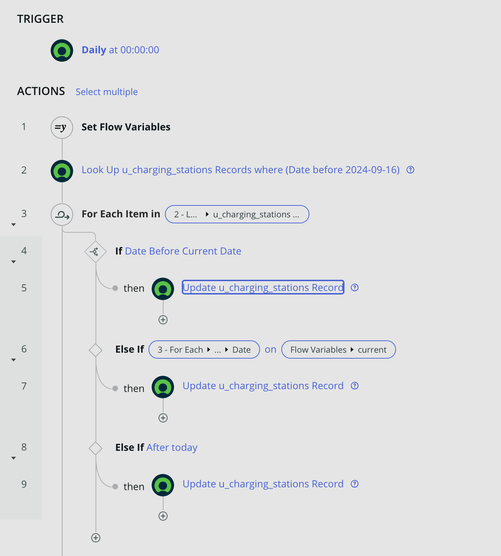Image resolution: width=501 pixels, height=556 pixels.
Task: Click the Else If diamond at step 6
Action: pyautogui.click(x=95, y=350)
